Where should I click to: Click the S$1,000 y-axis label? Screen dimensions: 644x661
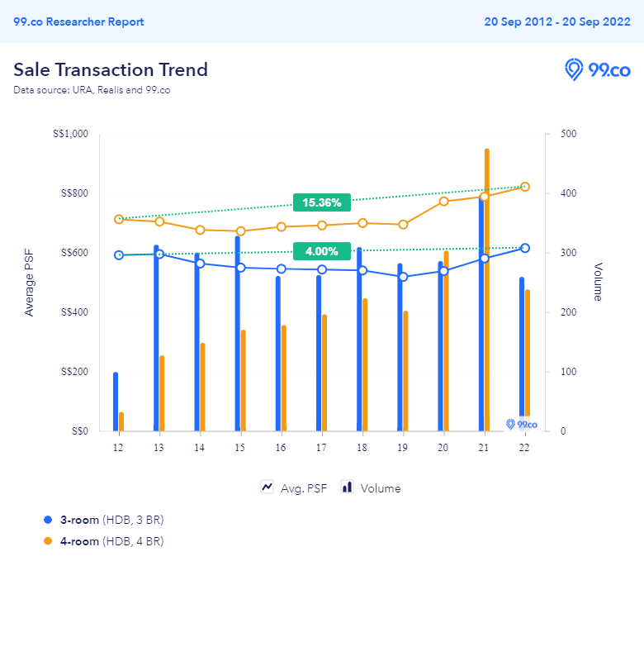(x=70, y=134)
